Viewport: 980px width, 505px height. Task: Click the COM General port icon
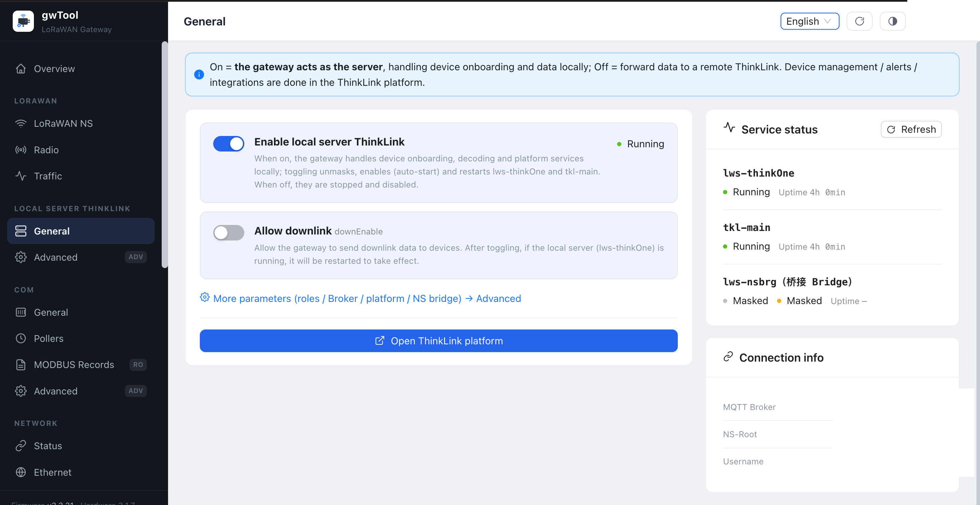pyautogui.click(x=21, y=313)
